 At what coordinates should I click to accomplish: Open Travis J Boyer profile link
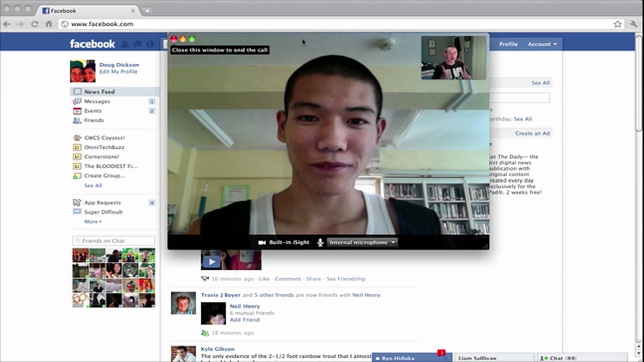221,295
